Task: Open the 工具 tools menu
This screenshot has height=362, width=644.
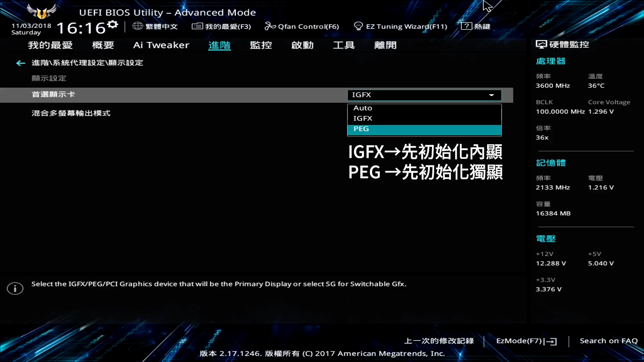Action: click(x=344, y=45)
